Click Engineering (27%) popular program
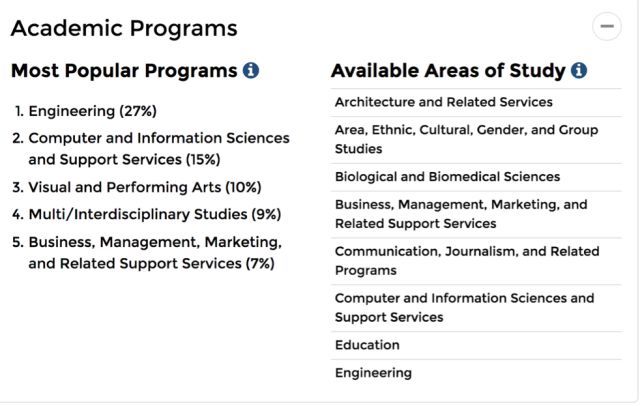Image resolution: width=640 pixels, height=406 pixels. [92, 111]
